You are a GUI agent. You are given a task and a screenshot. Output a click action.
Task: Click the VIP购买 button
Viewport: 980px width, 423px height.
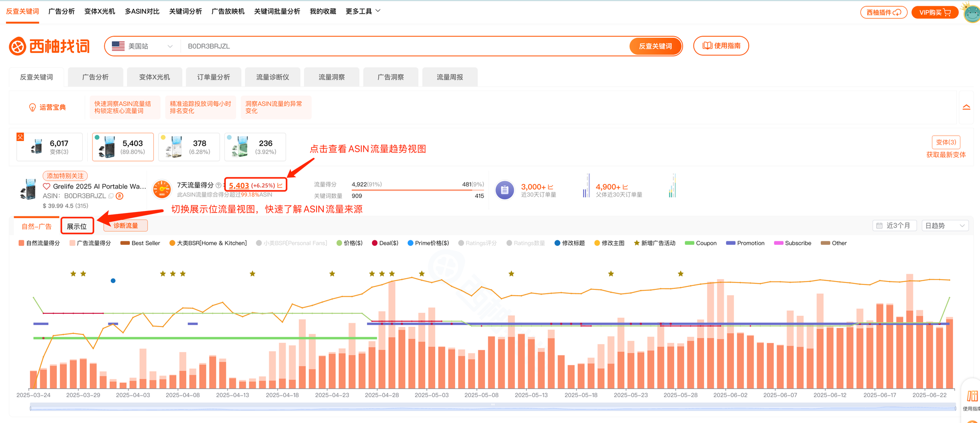(x=934, y=12)
